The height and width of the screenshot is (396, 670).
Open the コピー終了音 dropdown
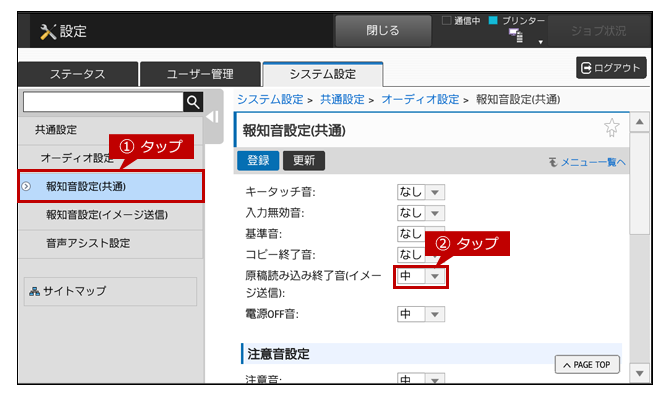pyautogui.click(x=421, y=255)
